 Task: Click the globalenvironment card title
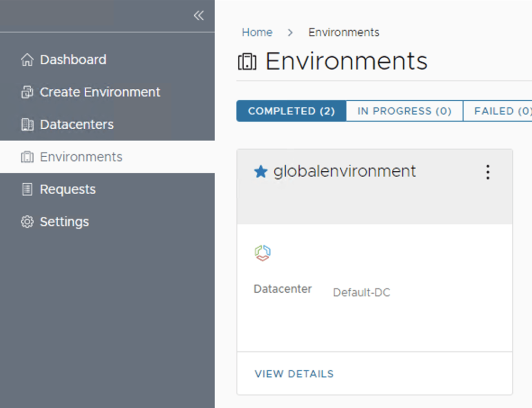(x=344, y=171)
